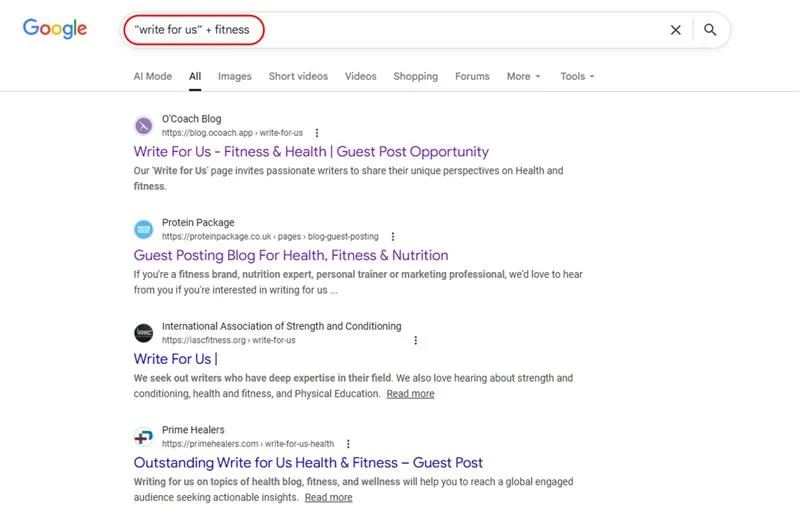Click 'Protein Package' site name

click(x=198, y=223)
